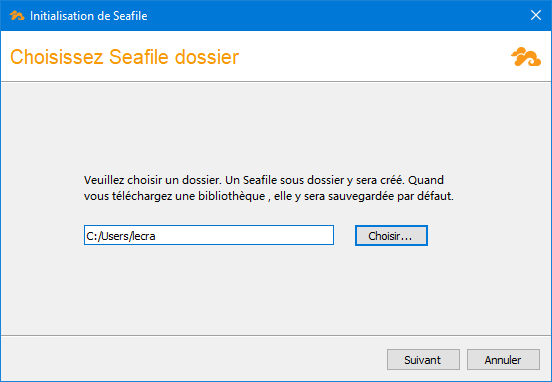Cancel setup with the Annuler button
The image size is (552, 382).
pos(503,359)
